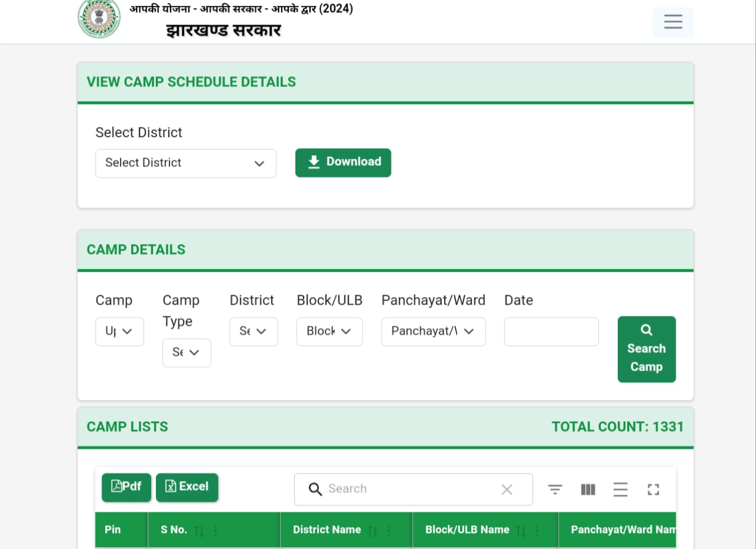Open the hamburger navigation menu
The width and height of the screenshot is (756, 549).
click(x=673, y=22)
